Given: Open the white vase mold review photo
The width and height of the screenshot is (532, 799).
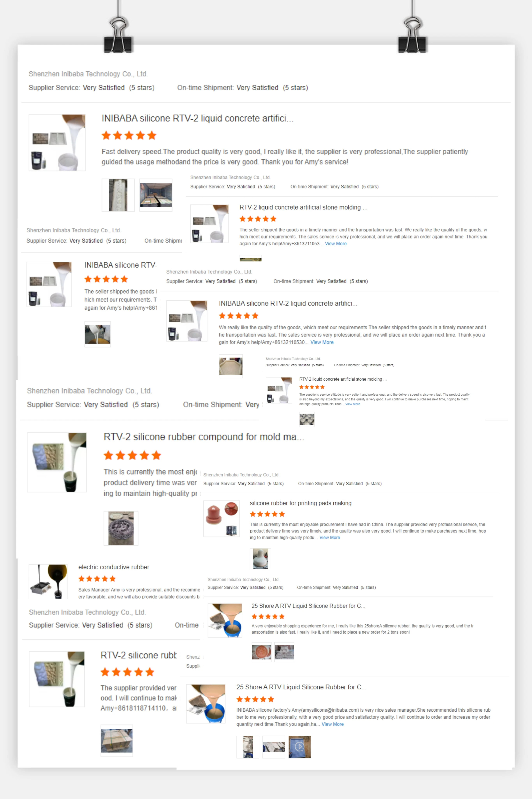Looking at the screenshot, I should (260, 559).
